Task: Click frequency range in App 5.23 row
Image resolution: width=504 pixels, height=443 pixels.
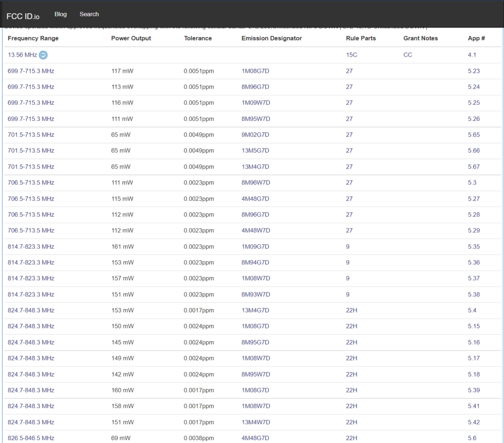Action: click(x=31, y=71)
